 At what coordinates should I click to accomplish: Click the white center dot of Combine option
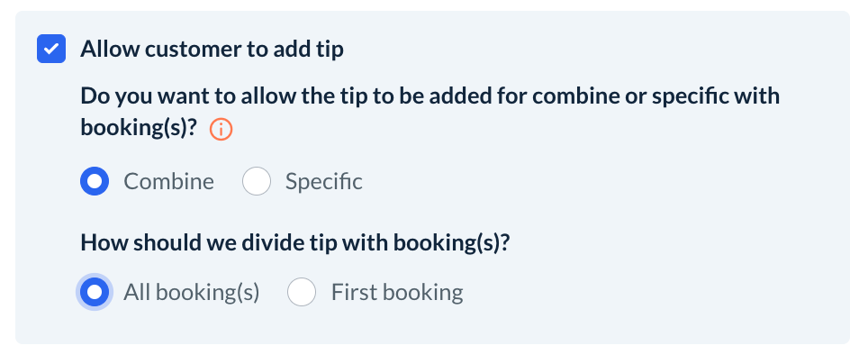point(95,182)
